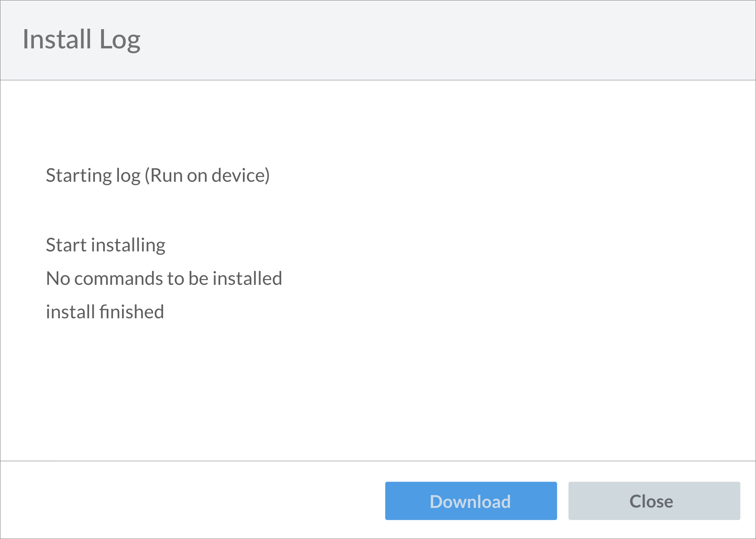The image size is (756, 539).
Task: Click the word 'Log' in the title
Action: click(x=120, y=41)
